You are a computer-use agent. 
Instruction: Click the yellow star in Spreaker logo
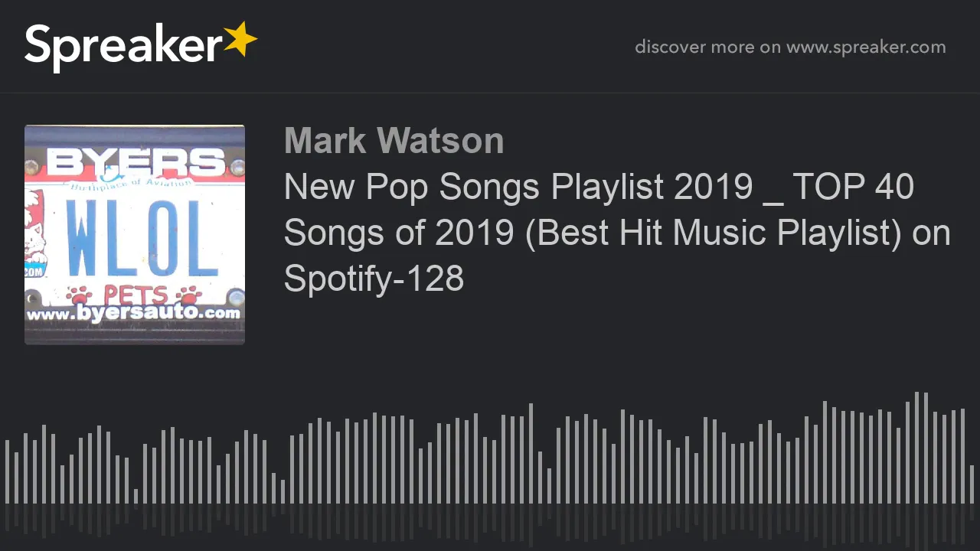click(x=240, y=39)
